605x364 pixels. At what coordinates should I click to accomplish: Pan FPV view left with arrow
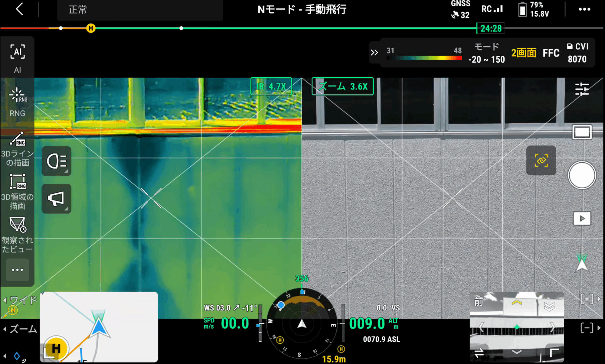(481, 327)
